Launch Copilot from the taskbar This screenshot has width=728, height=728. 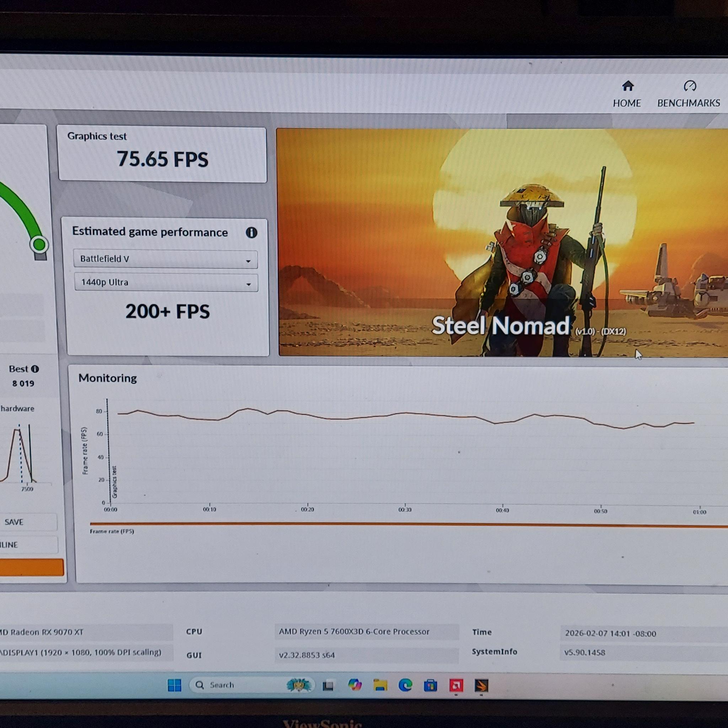pyautogui.click(x=354, y=685)
